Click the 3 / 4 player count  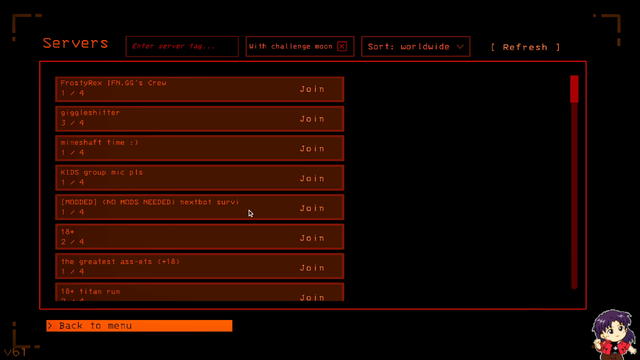[73, 123]
